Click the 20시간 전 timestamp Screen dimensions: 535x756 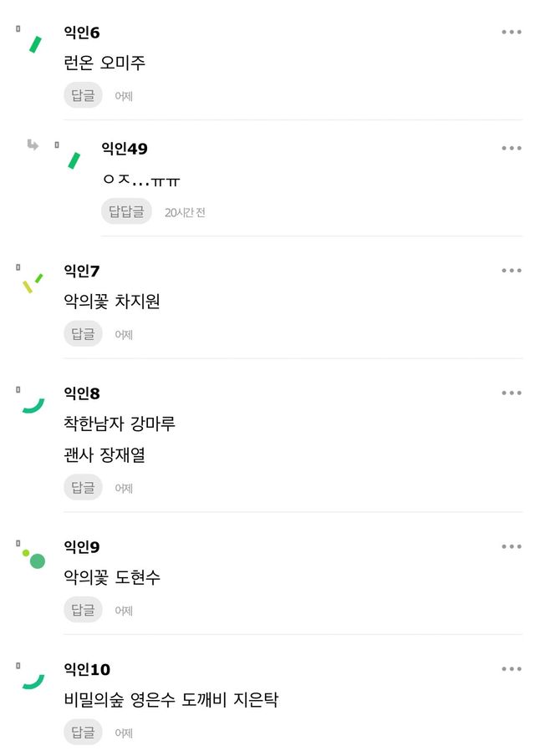185,212
